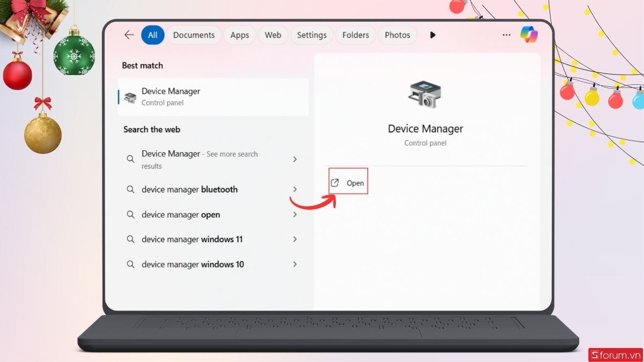Click the search icon next to 'device manager bluetooth'

tap(130, 189)
